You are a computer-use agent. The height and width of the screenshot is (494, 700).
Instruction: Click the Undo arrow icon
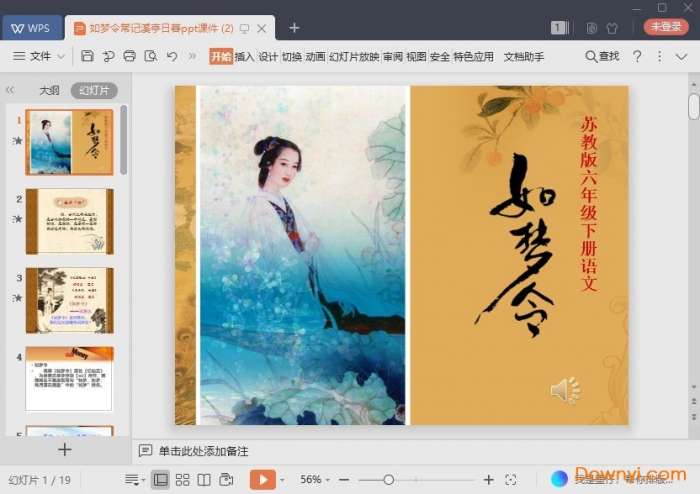tap(172, 56)
